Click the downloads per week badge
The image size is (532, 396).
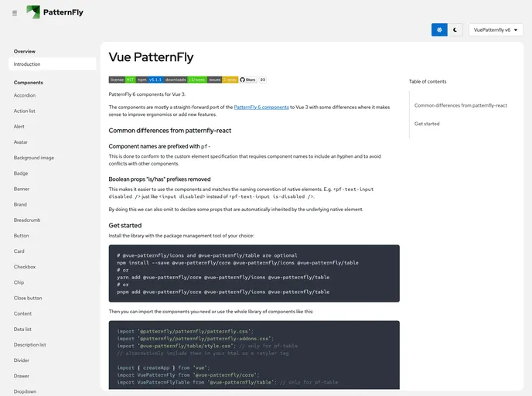[x=186, y=80]
